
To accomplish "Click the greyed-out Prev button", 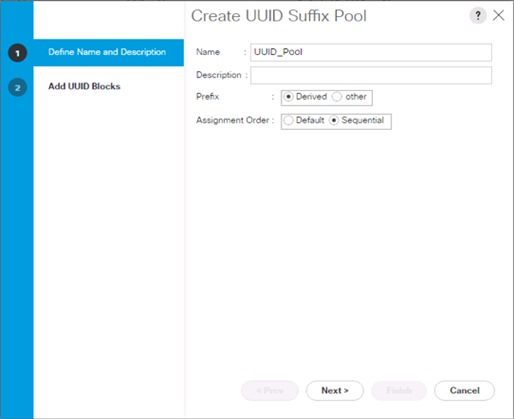I will point(270,391).
